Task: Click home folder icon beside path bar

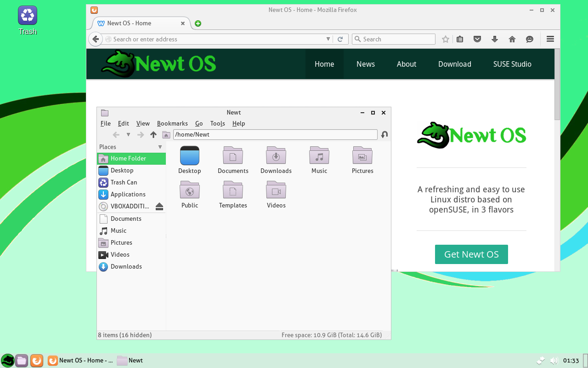Action: 166,135
